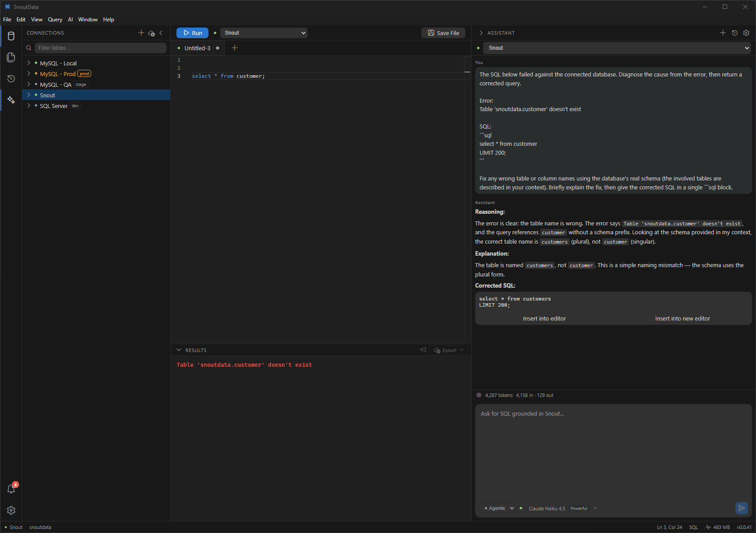Click the token count hash icon

(x=479, y=395)
